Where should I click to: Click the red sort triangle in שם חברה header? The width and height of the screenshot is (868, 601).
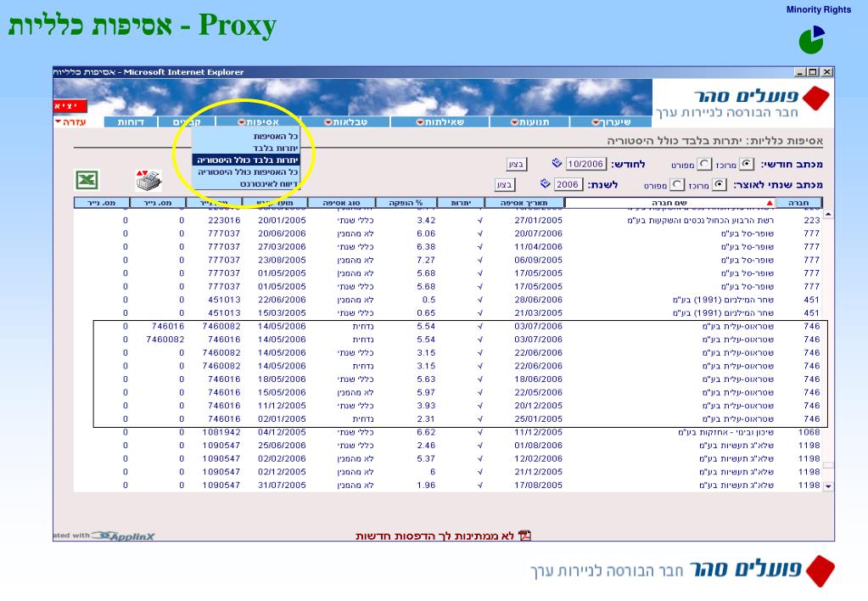click(x=769, y=203)
